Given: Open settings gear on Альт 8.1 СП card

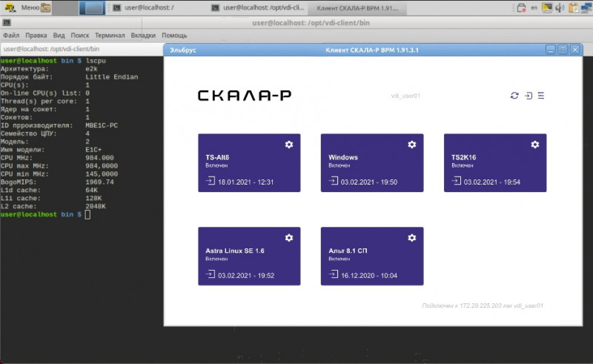Looking at the screenshot, I should [412, 238].
